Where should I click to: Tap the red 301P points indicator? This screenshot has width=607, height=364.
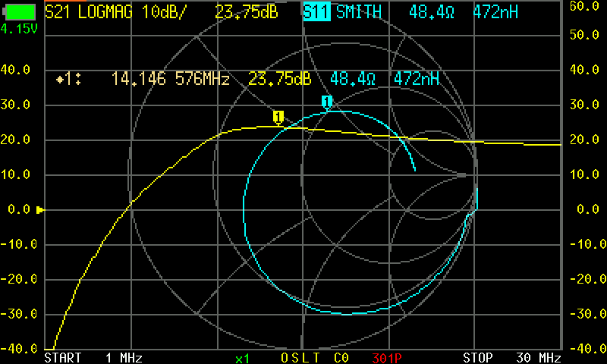[x=387, y=358]
